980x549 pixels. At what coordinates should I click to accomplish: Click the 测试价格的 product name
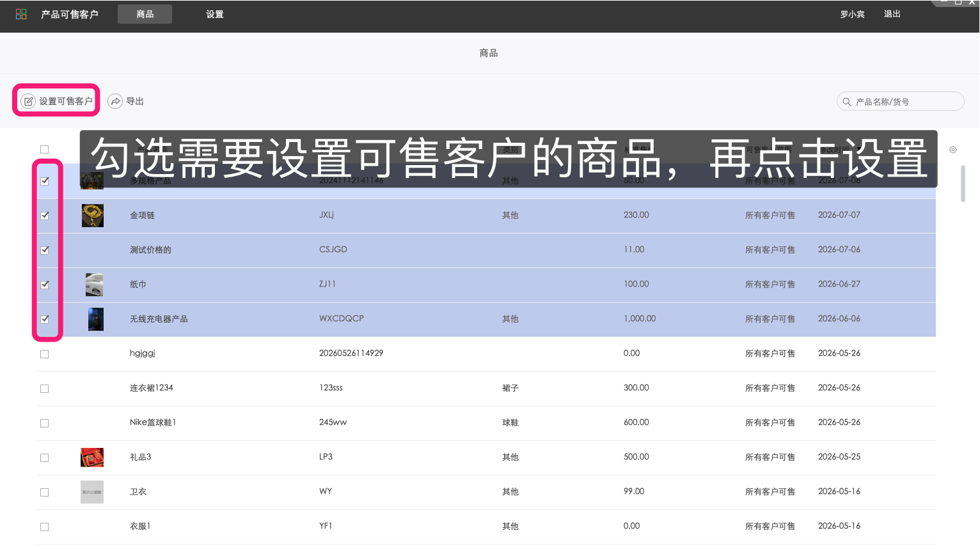pos(150,250)
